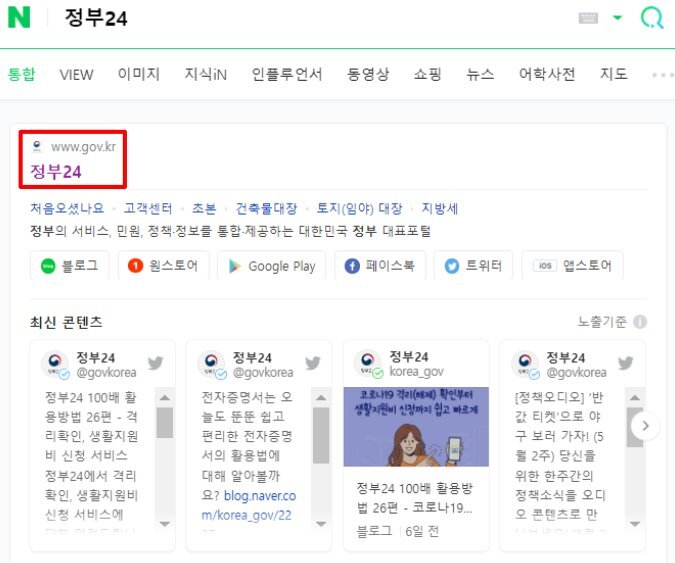Open the 지도 tab
Screen dimensions: 675x563
point(613,74)
